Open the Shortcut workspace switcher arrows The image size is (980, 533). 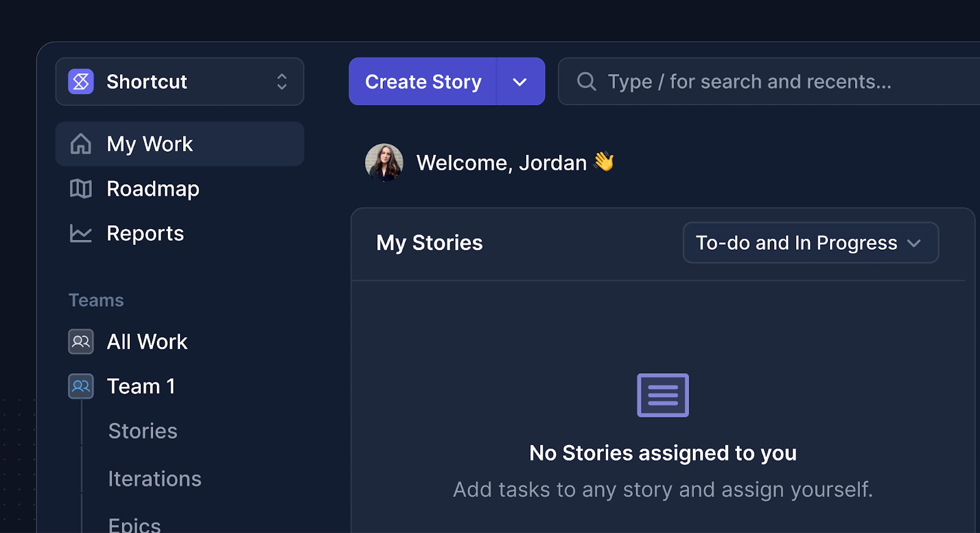click(x=282, y=81)
